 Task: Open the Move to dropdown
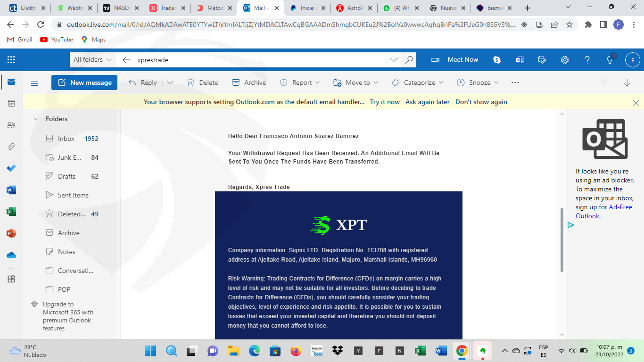[356, 82]
